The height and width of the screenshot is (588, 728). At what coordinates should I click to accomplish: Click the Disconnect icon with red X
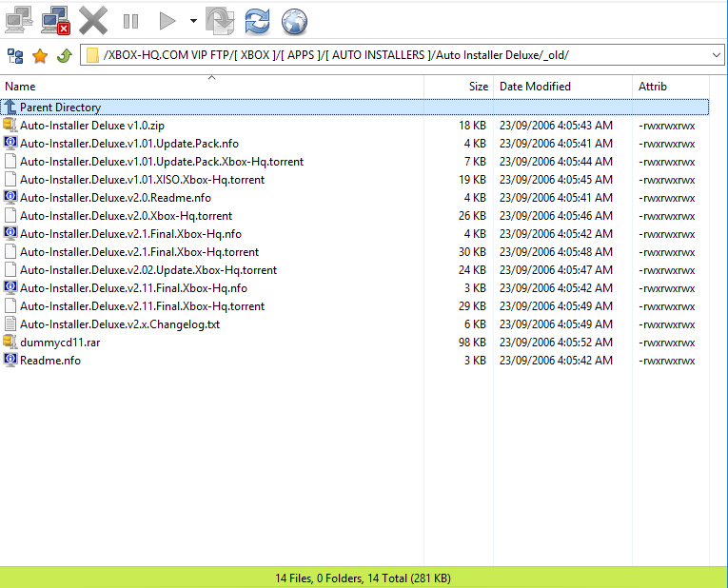point(56,19)
